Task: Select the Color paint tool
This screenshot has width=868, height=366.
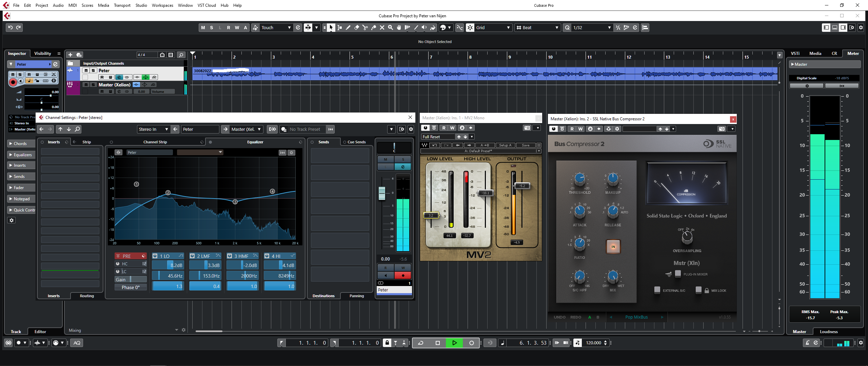Action: [433, 27]
